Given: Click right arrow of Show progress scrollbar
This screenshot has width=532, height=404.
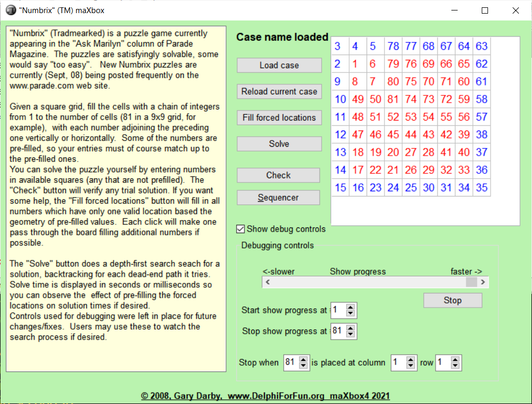Looking at the screenshot, I should [x=483, y=282].
